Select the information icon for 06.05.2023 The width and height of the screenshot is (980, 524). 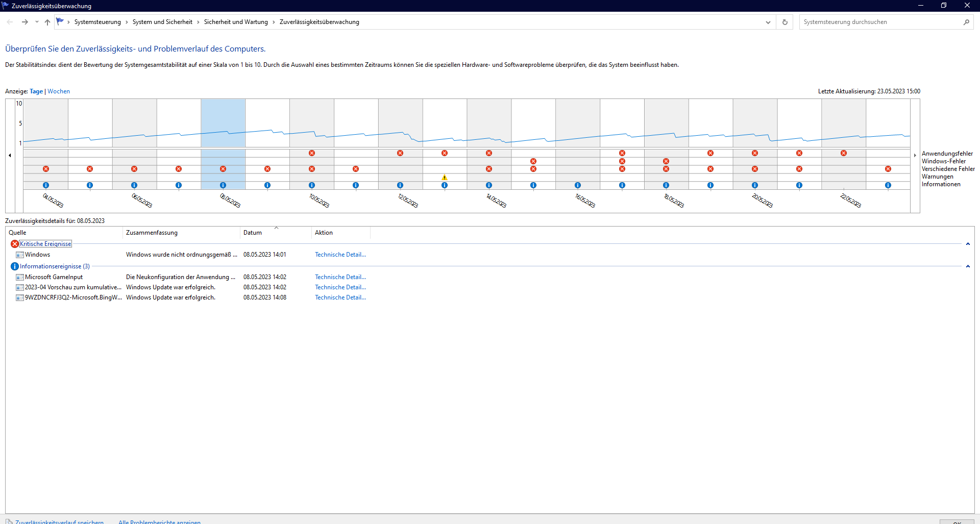click(x=134, y=185)
